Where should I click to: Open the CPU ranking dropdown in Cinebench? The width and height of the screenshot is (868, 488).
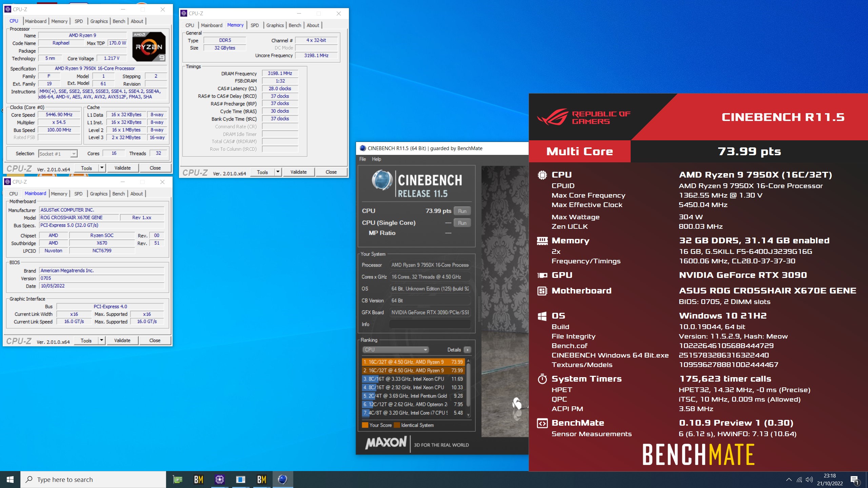(395, 350)
